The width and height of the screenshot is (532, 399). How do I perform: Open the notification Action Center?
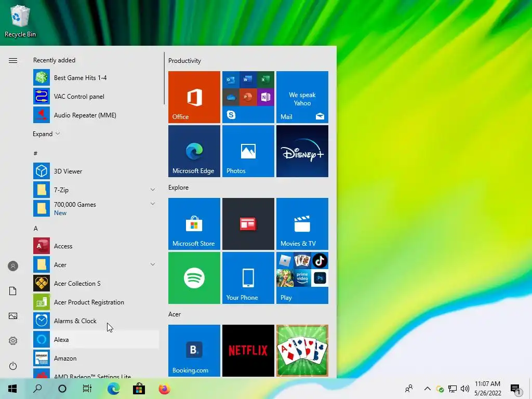(516, 390)
